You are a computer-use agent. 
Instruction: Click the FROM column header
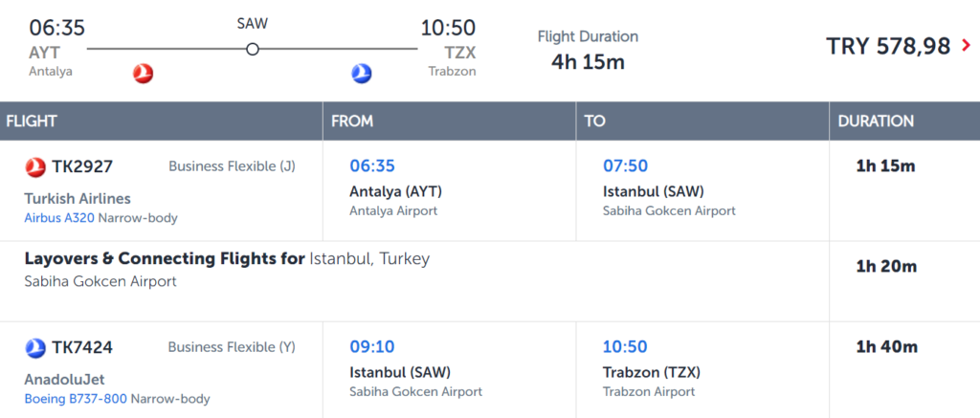pos(352,121)
